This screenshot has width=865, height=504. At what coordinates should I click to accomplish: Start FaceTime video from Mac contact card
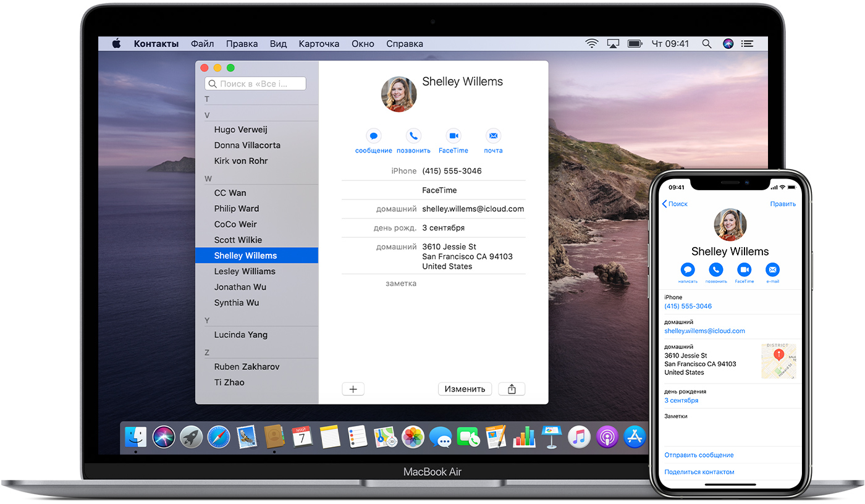454,136
